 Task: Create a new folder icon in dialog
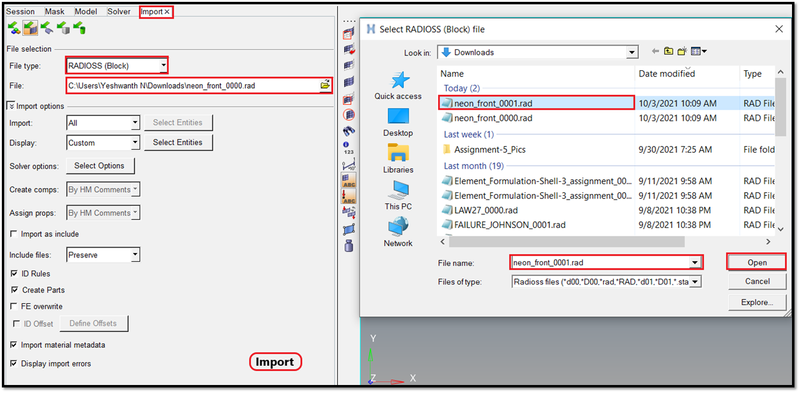coord(682,51)
